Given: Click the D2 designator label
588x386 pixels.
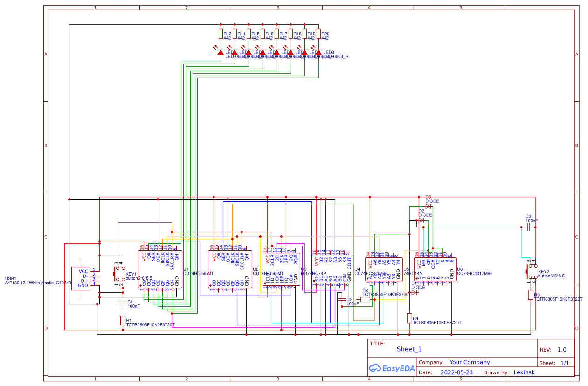Looking at the screenshot, I should click(x=421, y=211).
